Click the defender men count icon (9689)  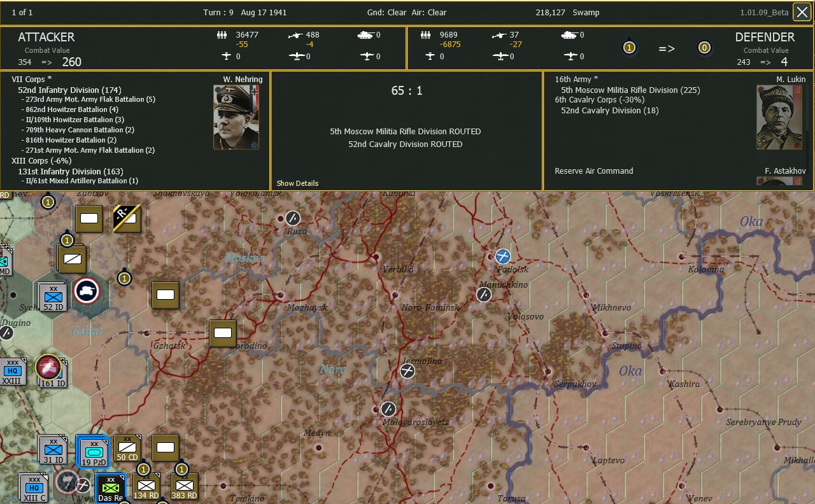pyautogui.click(x=426, y=35)
